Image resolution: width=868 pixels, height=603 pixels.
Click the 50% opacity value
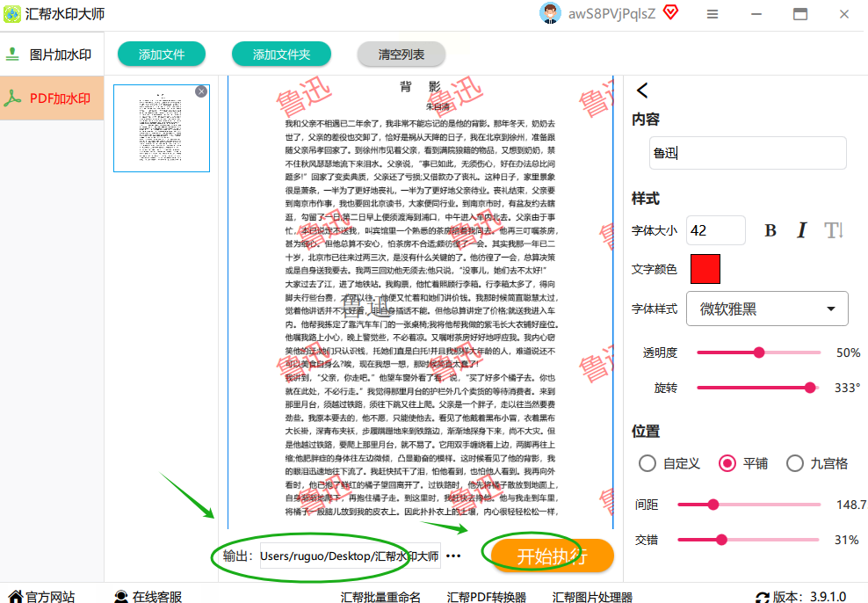point(848,352)
